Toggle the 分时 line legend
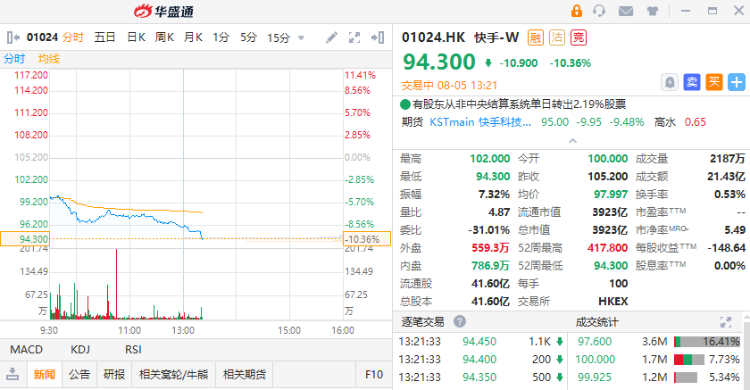 [14, 59]
